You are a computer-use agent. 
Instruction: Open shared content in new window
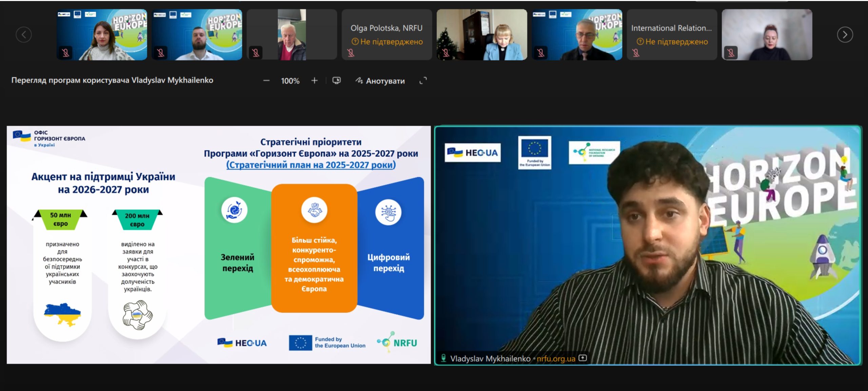tap(336, 81)
